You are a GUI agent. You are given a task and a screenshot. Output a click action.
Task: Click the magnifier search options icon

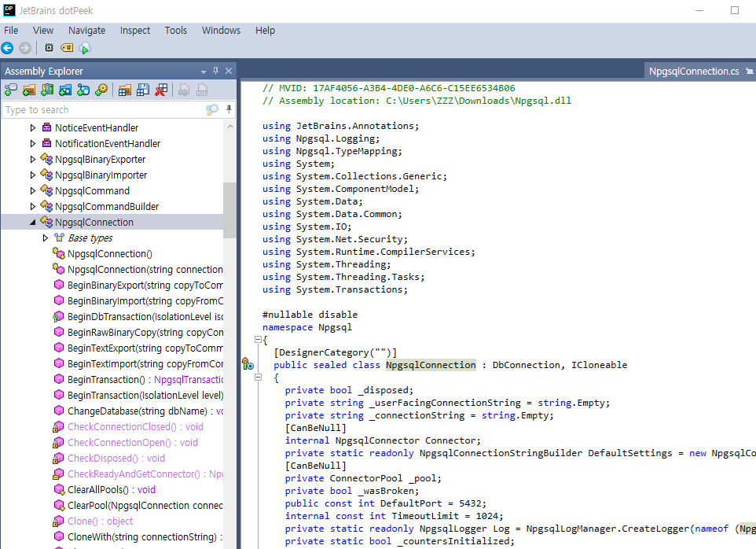pyautogui.click(x=212, y=109)
